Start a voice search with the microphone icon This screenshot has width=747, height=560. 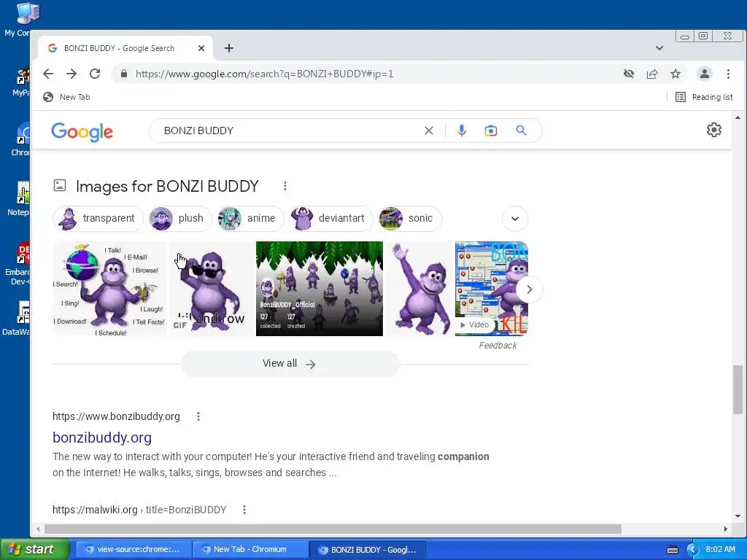(x=462, y=131)
